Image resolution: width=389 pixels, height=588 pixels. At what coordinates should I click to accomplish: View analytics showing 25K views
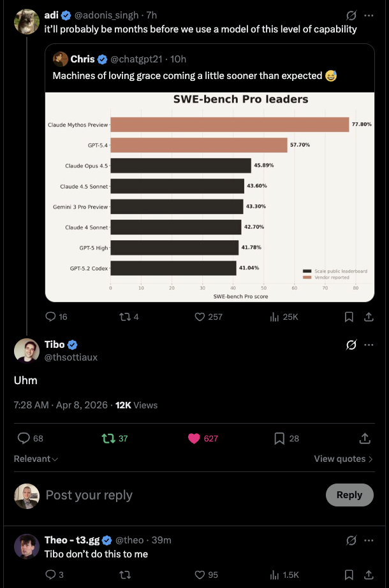pyautogui.click(x=284, y=317)
